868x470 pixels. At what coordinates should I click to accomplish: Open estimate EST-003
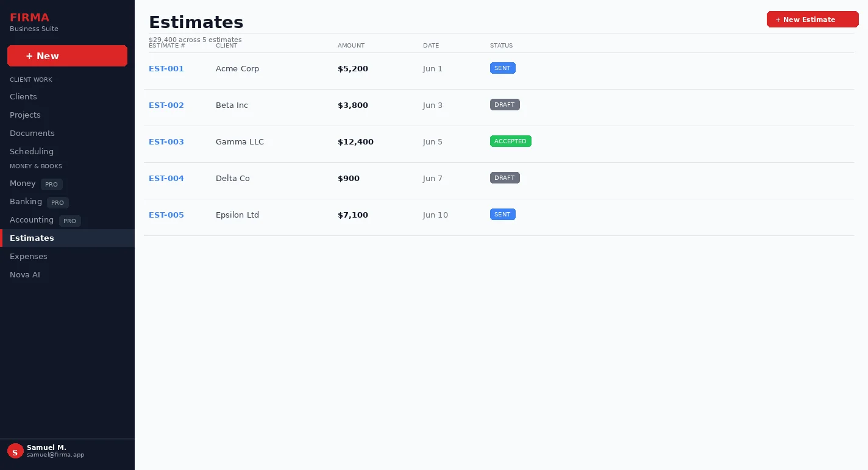[166, 142]
